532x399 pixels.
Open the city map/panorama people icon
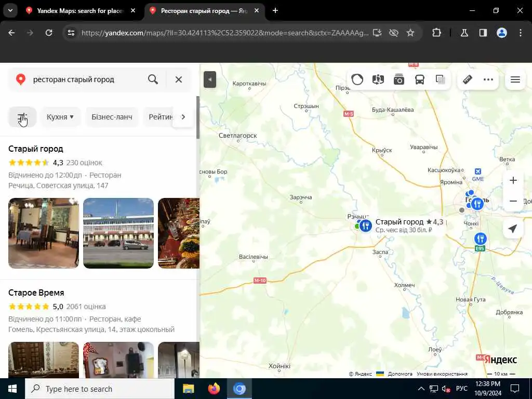(378, 79)
